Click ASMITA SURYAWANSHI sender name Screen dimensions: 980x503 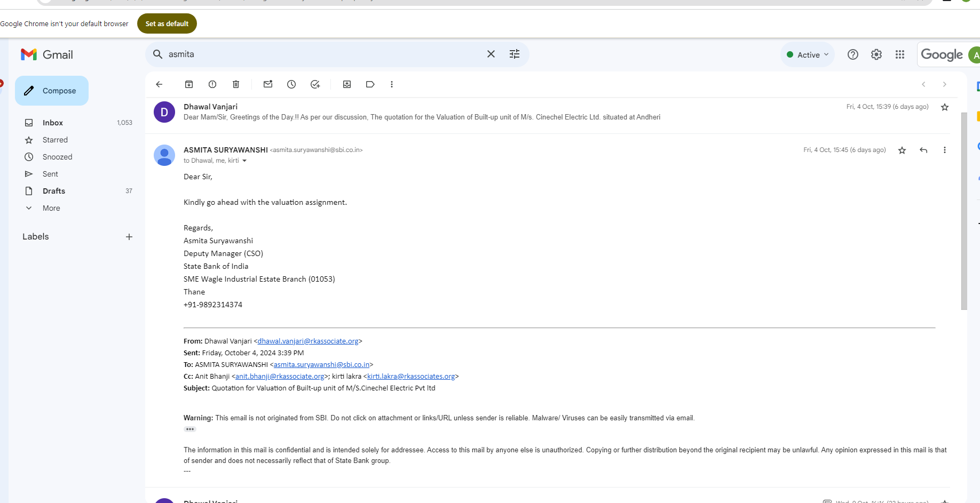pos(226,150)
